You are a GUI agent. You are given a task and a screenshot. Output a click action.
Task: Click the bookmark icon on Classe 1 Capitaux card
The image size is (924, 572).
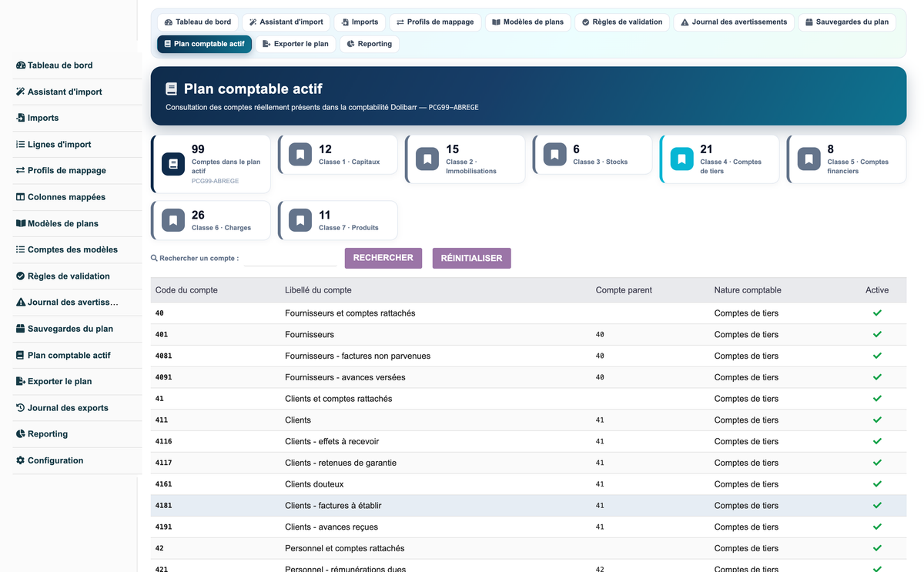[x=300, y=155]
